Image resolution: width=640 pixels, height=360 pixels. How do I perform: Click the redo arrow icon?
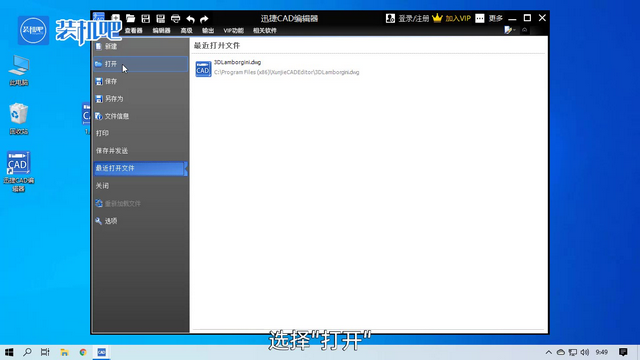[204, 19]
